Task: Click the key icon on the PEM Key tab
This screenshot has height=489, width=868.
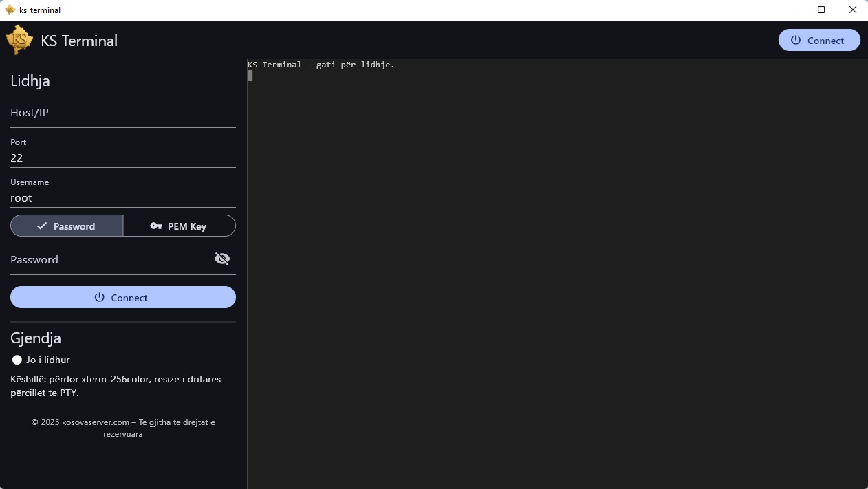Action: tap(157, 226)
